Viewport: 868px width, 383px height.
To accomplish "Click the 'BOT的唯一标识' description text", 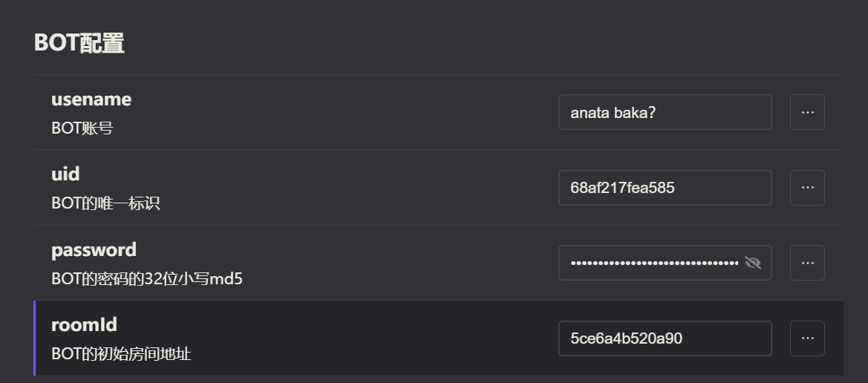I will (105, 203).
